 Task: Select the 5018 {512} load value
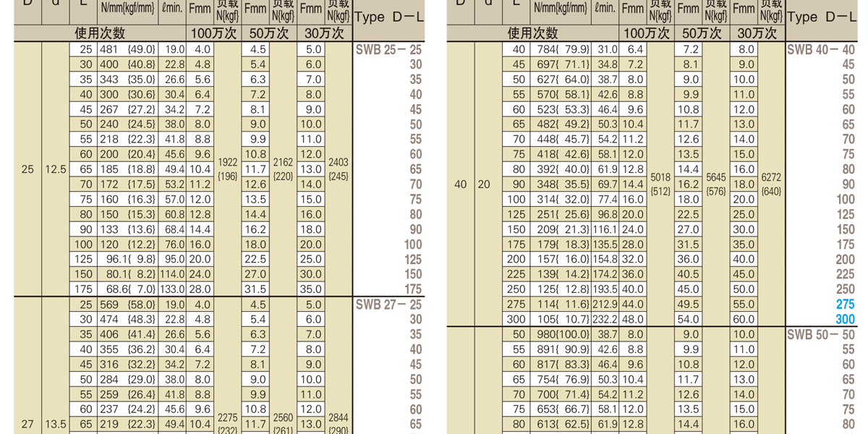tap(660, 184)
